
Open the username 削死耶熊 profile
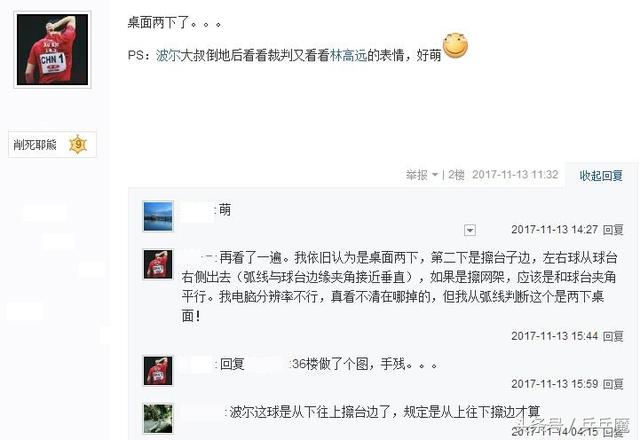tap(35, 144)
